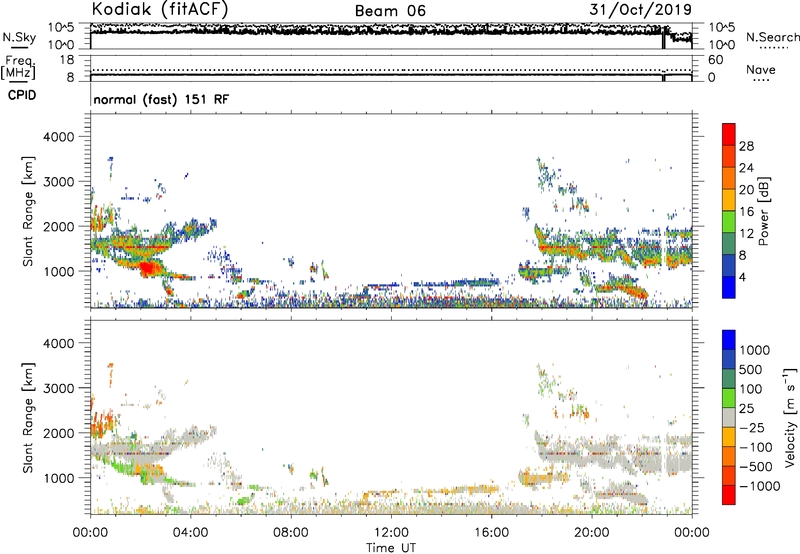
Task: Click the "16:00" time tick label
Action: [x=491, y=533]
